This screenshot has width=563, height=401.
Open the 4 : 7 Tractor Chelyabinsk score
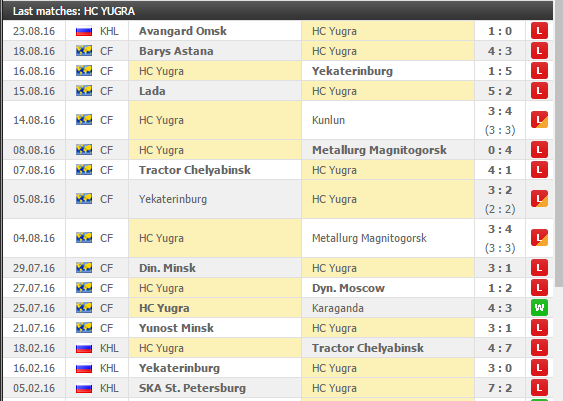point(499,348)
